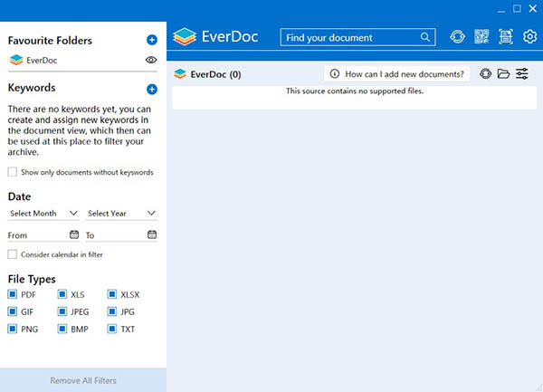Maximize the EverDoc window
Image resolution: width=543 pixels, height=392 pixels.
(517, 9)
